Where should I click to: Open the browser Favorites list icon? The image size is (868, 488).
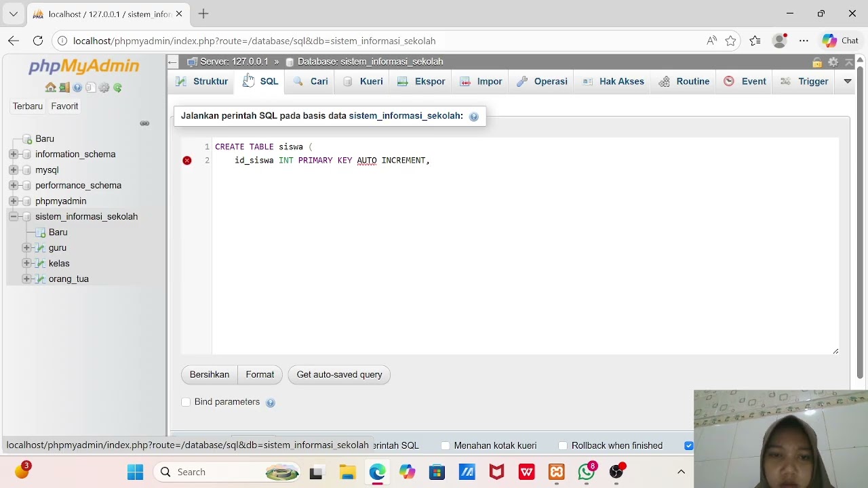pos(755,41)
